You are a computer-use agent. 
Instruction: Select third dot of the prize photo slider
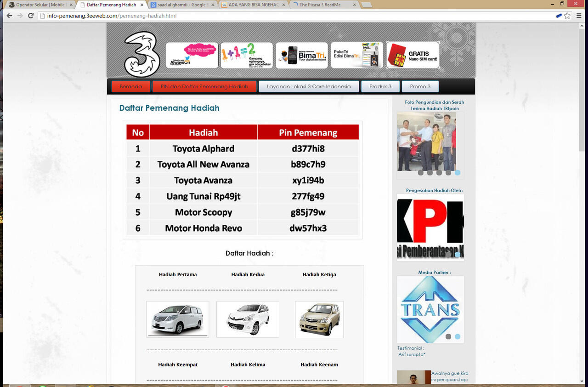(x=439, y=173)
